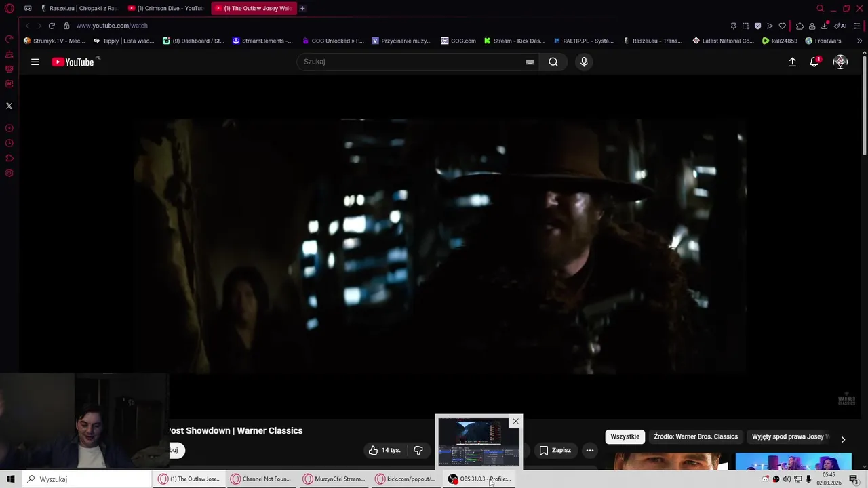
Task: Open the Opera snapshot tool icon
Action: point(745,26)
